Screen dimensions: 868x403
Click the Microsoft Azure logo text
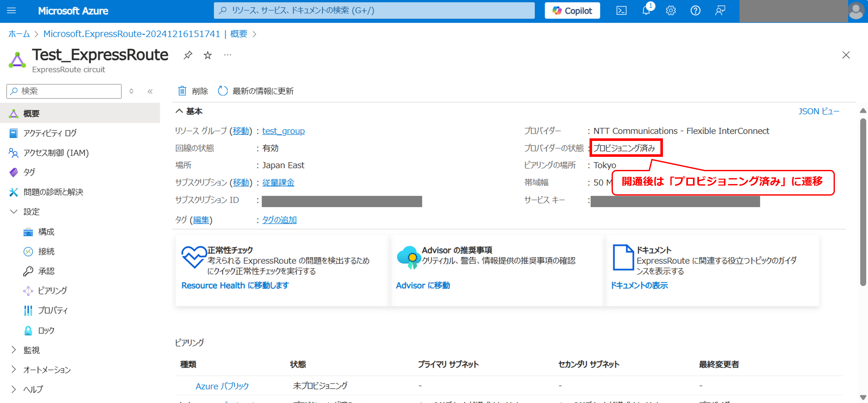point(73,11)
